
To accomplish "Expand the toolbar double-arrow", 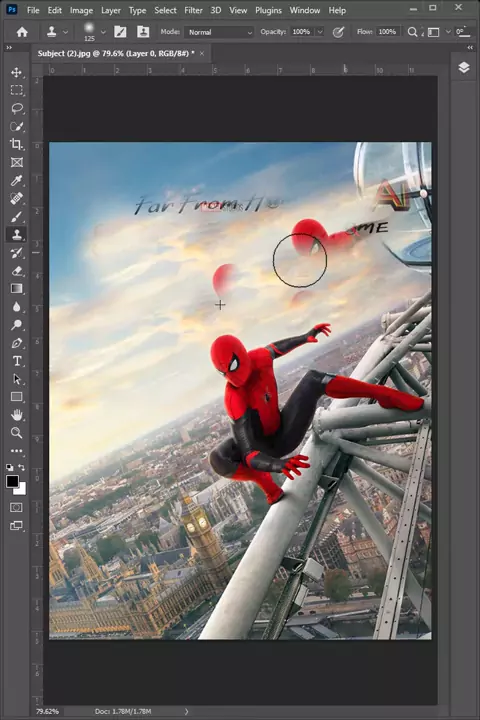I will [x=9, y=47].
